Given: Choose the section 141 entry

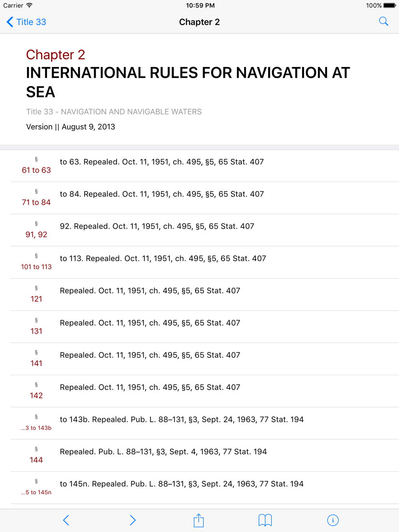Looking at the screenshot, I should [205, 359].
